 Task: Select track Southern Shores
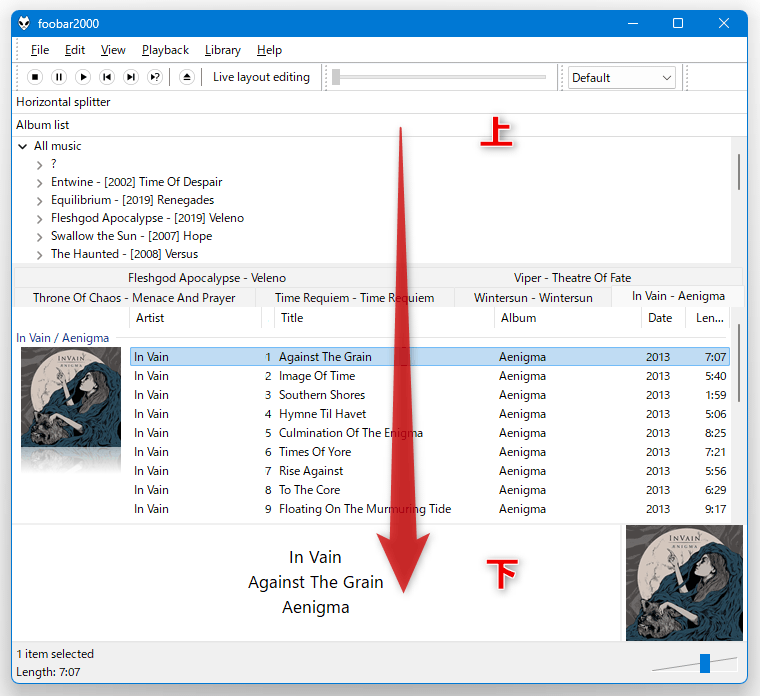click(429, 395)
